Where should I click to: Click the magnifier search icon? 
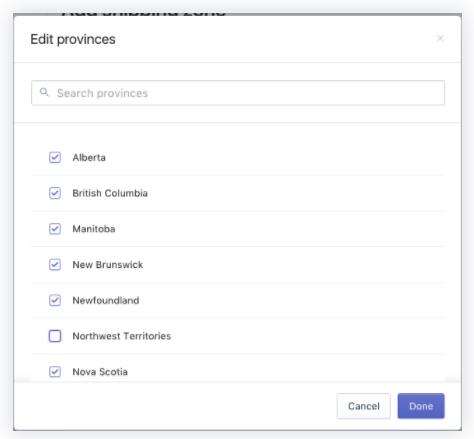[x=44, y=92]
